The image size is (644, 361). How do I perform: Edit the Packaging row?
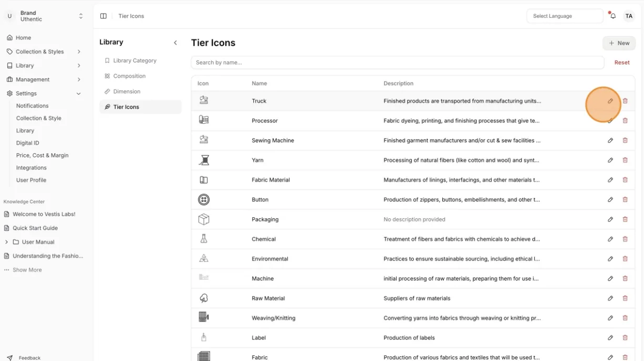(610, 219)
